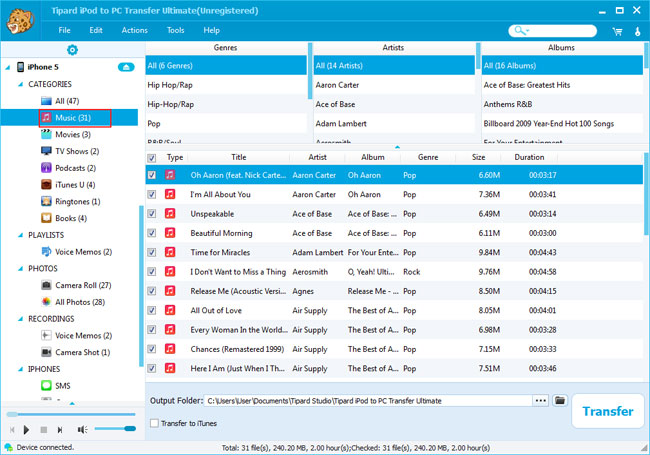Click the eject button next to iPhone 5

pyautogui.click(x=126, y=67)
